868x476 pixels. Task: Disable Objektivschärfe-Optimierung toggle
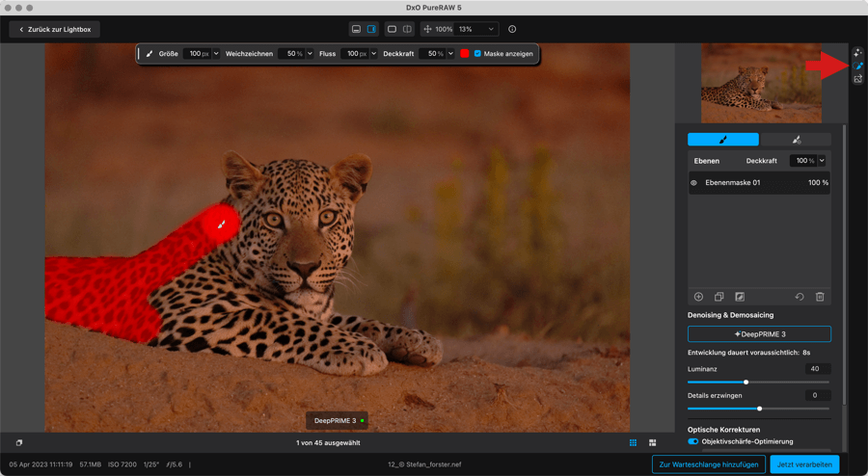click(693, 441)
